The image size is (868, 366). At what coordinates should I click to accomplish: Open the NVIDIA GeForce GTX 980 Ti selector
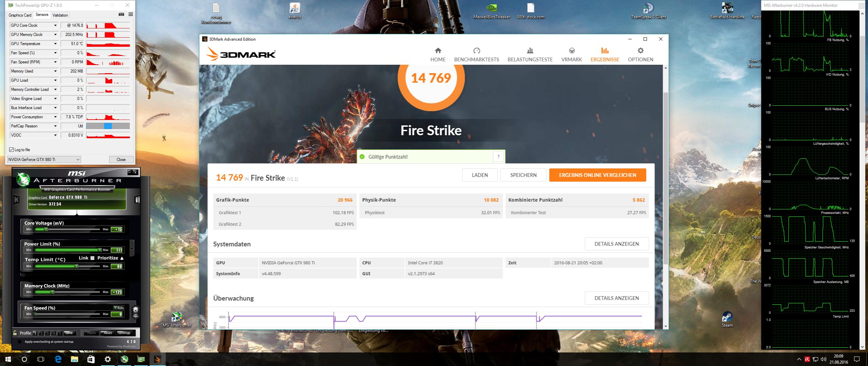[44, 159]
